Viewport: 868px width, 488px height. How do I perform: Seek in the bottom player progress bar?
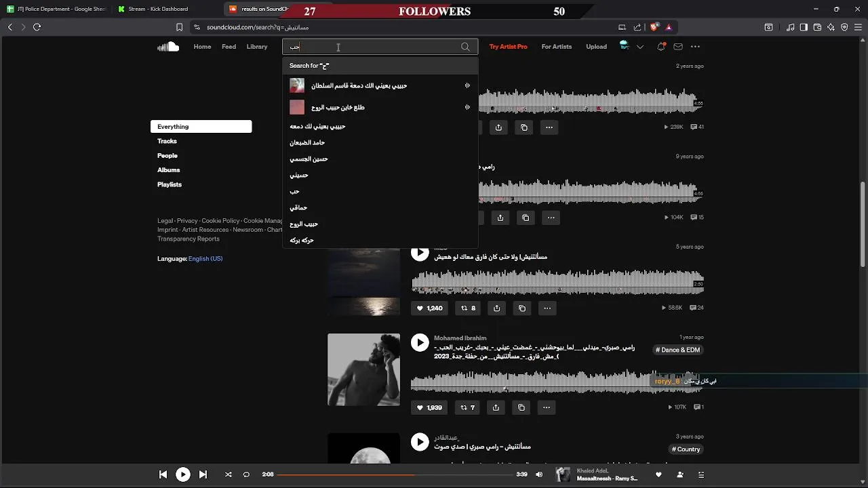coord(396,474)
